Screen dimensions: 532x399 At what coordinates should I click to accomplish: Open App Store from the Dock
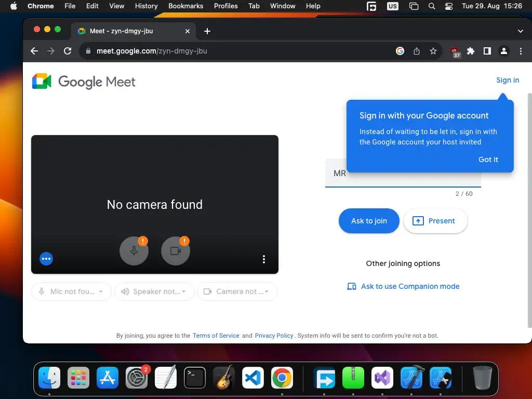pos(108,378)
